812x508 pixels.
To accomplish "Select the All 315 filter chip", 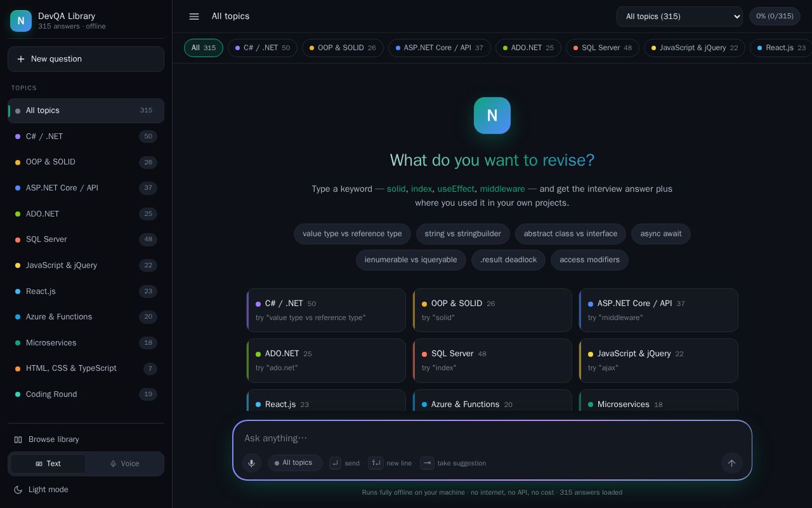I will coord(204,48).
